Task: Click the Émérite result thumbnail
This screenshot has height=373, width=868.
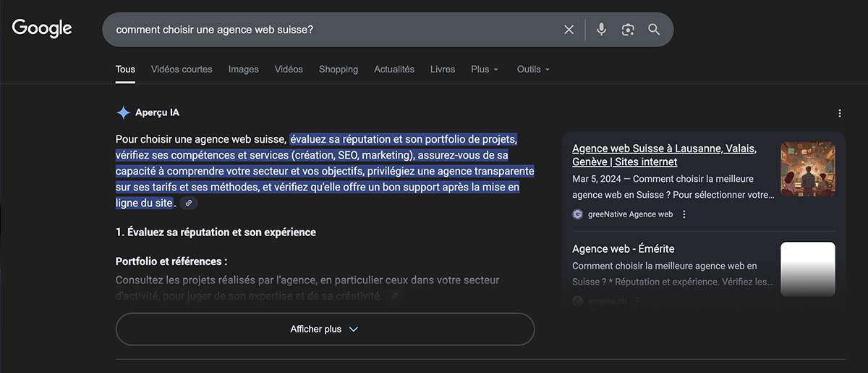Action: [x=808, y=269]
